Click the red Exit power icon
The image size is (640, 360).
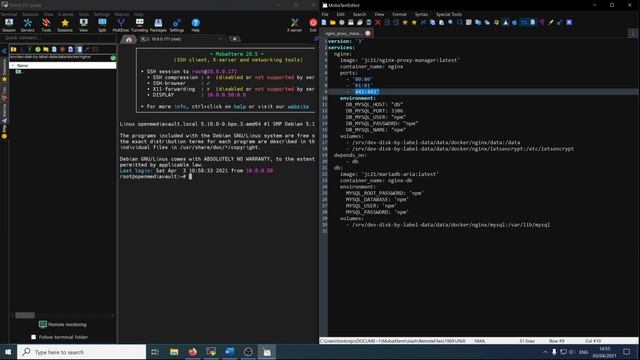tap(313, 24)
